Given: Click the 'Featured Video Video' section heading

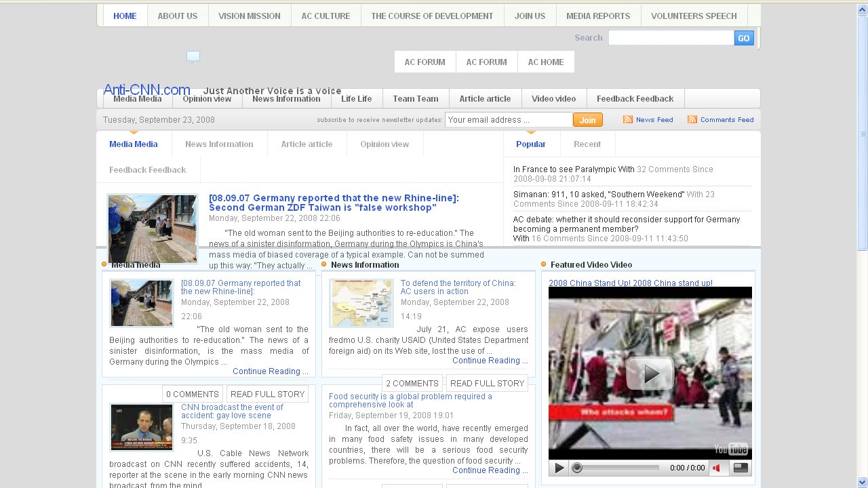Looking at the screenshot, I should 591,265.
